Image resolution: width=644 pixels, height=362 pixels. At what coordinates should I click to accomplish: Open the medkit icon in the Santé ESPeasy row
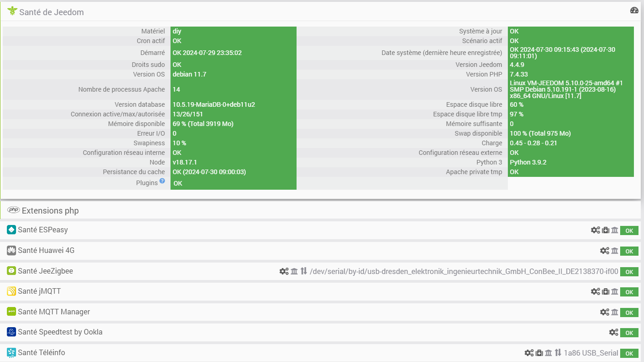pos(605,230)
